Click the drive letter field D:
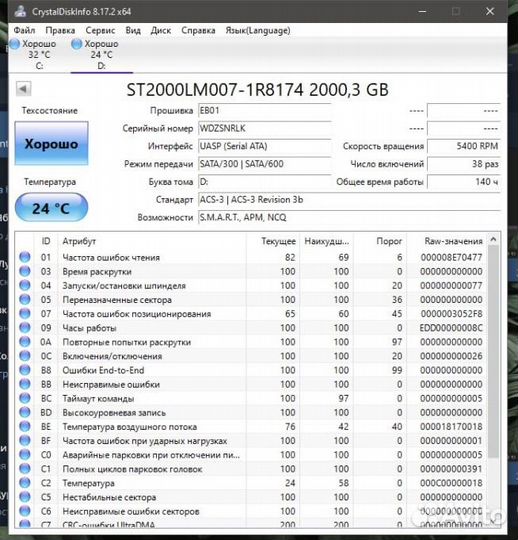518x540 pixels. click(265, 182)
